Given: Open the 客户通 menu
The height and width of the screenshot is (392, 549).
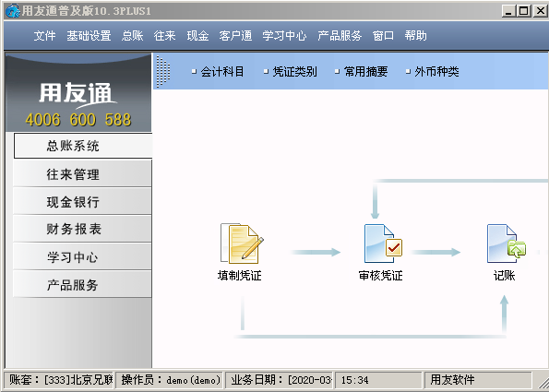Looking at the screenshot, I should [235, 35].
